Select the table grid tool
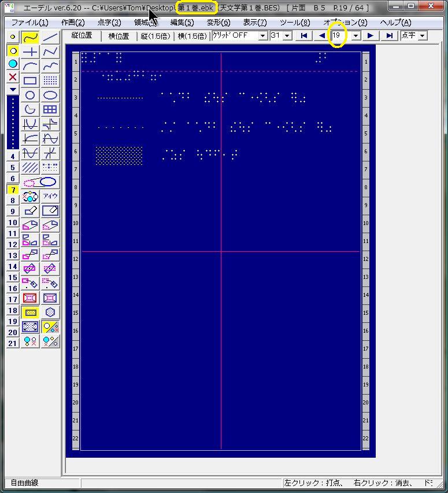448x493 pixels. pyautogui.click(x=50, y=109)
